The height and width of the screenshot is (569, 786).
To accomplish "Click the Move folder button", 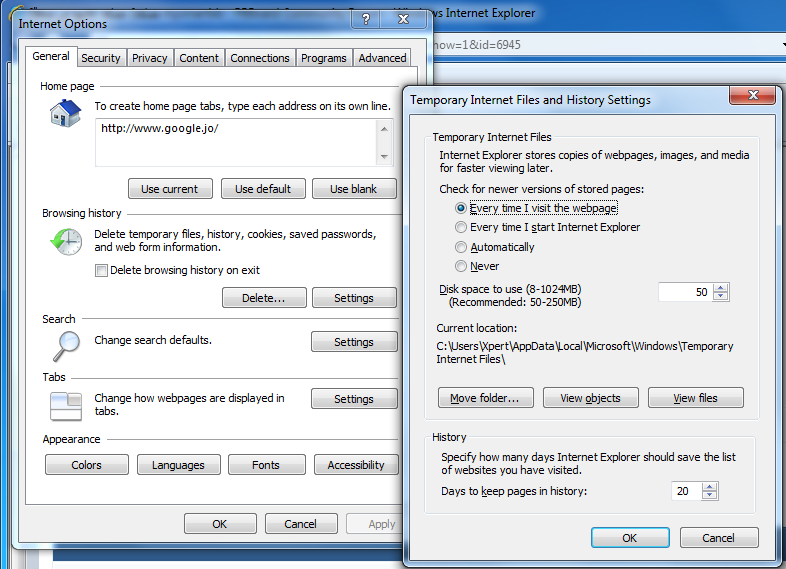I will 485,398.
